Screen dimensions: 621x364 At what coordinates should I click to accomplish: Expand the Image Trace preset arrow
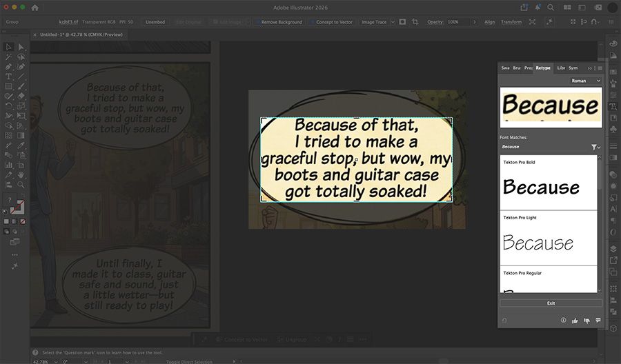(x=393, y=22)
